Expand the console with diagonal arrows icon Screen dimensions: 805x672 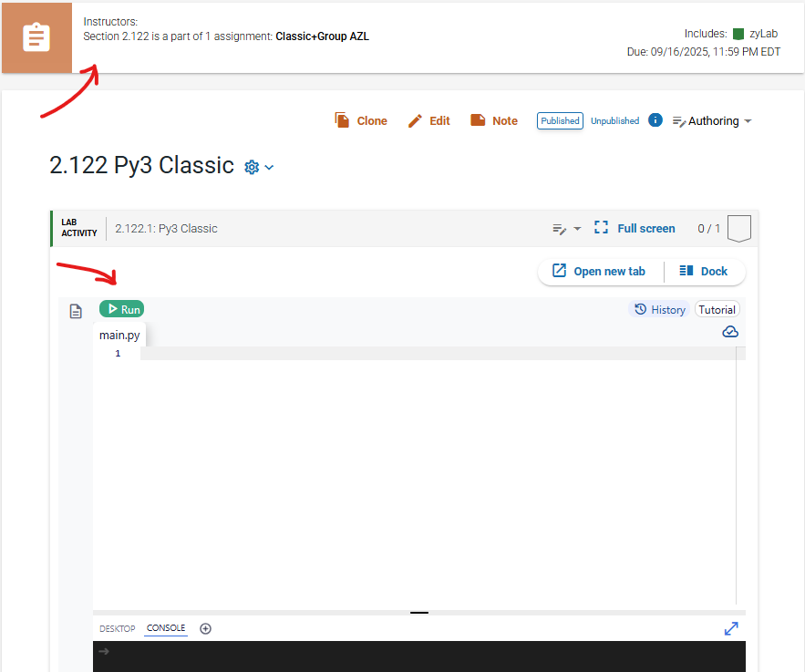(x=731, y=628)
